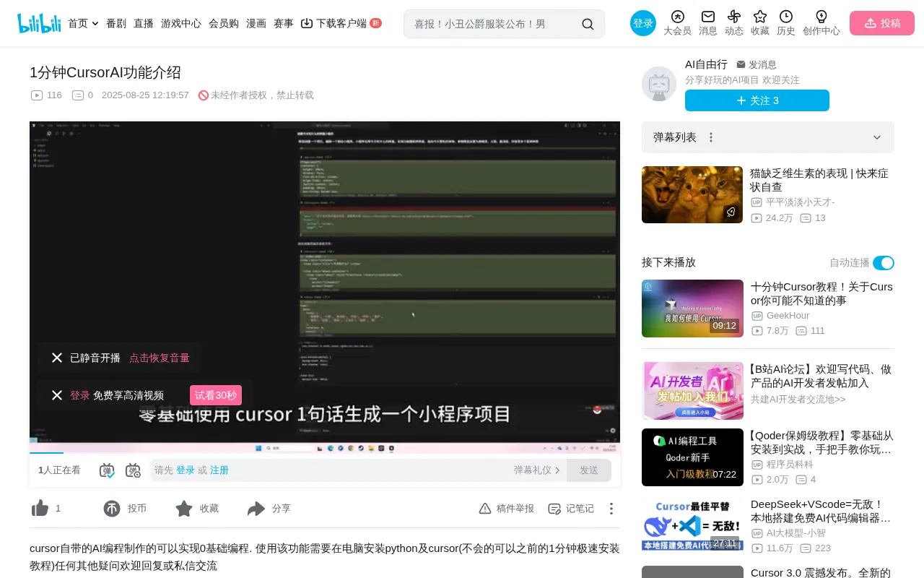924x578 pixels.
Task: Open 会员购 nav item
Action: click(x=224, y=23)
